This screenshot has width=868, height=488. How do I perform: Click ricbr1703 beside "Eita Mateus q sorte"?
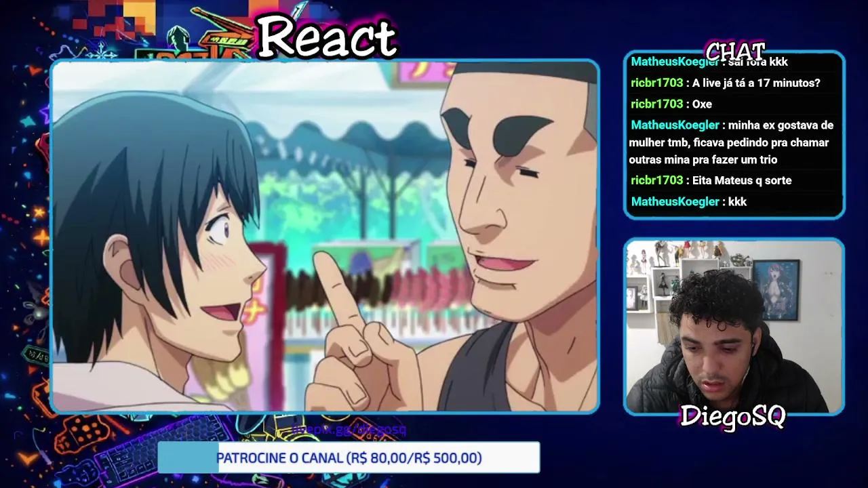[656, 180]
